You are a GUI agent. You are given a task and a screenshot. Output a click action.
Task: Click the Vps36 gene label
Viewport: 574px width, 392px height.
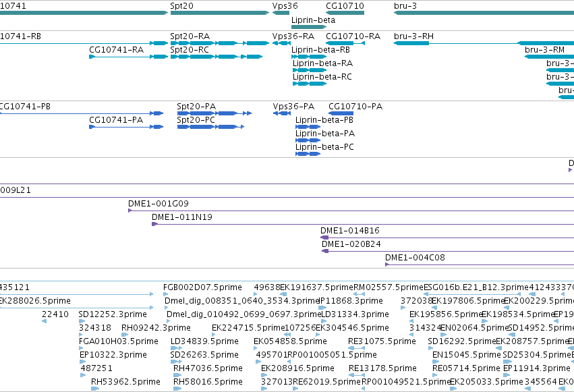pyautogui.click(x=285, y=6)
